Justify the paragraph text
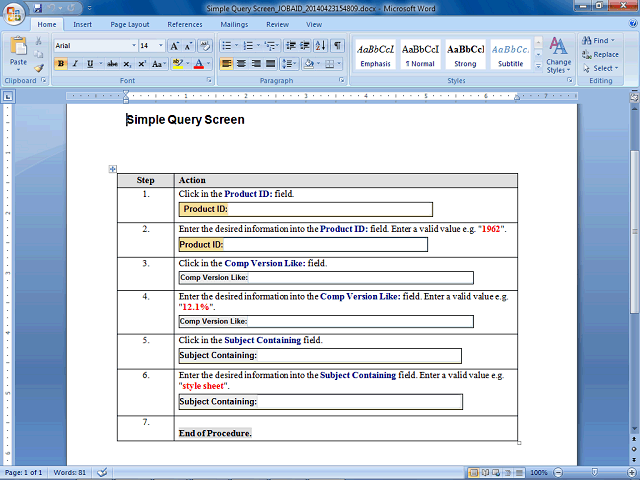640x480 pixels. pos(270,64)
